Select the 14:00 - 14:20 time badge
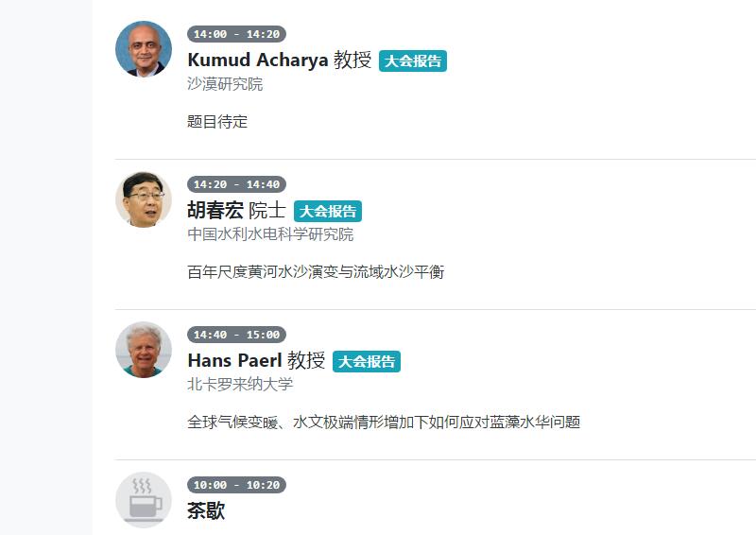Image resolution: width=756 pixels, height=535 pixels. point(236,34)
